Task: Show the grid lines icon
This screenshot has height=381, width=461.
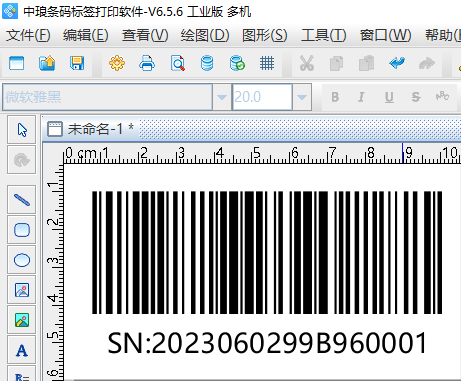Action: click(267, 63)
